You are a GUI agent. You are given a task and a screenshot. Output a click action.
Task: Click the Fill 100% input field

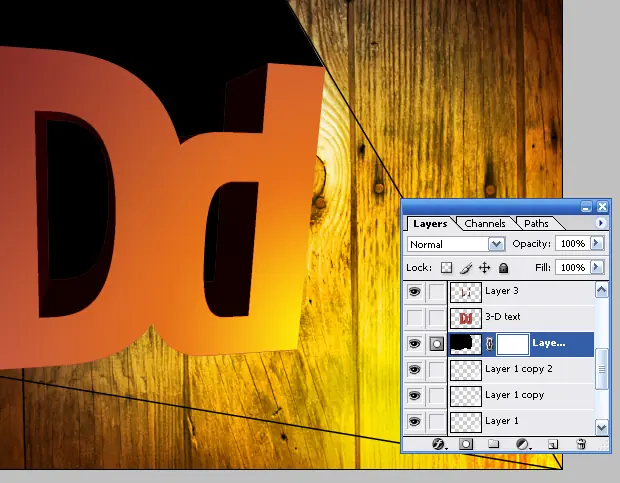coord(573,268)
